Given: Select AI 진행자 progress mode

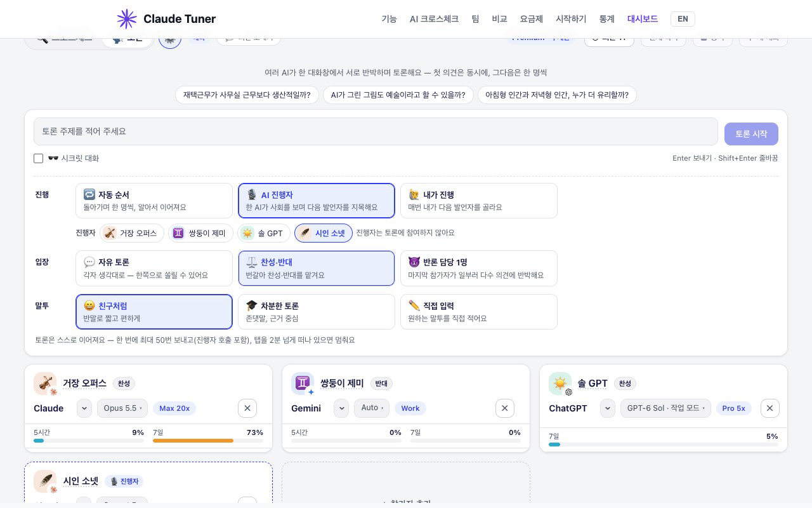Looking at the screenshot, I should 317,201.
